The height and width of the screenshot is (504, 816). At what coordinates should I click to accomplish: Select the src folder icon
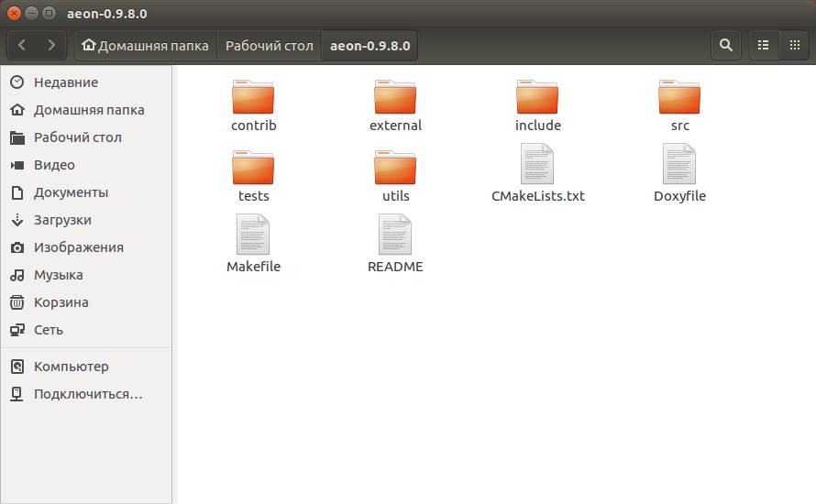[679, 97]
